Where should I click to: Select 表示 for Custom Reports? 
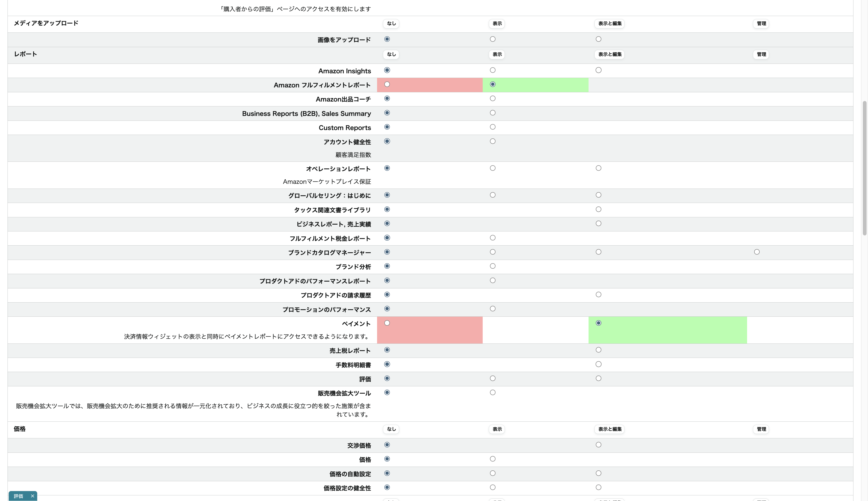tap(493, 127)
